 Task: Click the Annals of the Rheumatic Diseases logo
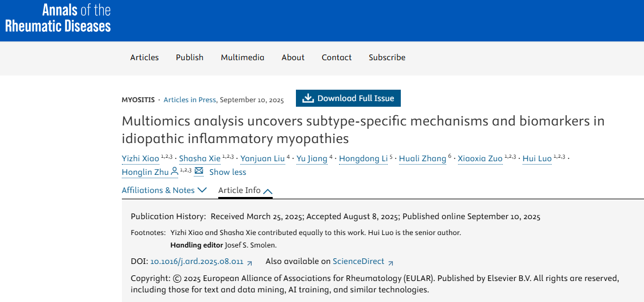pos(58,18)
